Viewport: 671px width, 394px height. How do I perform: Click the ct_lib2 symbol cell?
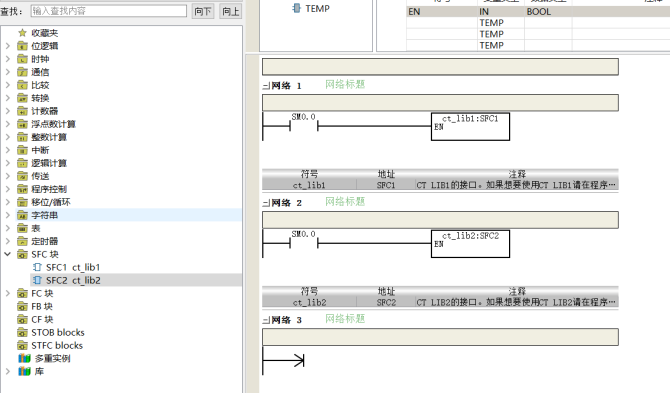coord(309,302)
